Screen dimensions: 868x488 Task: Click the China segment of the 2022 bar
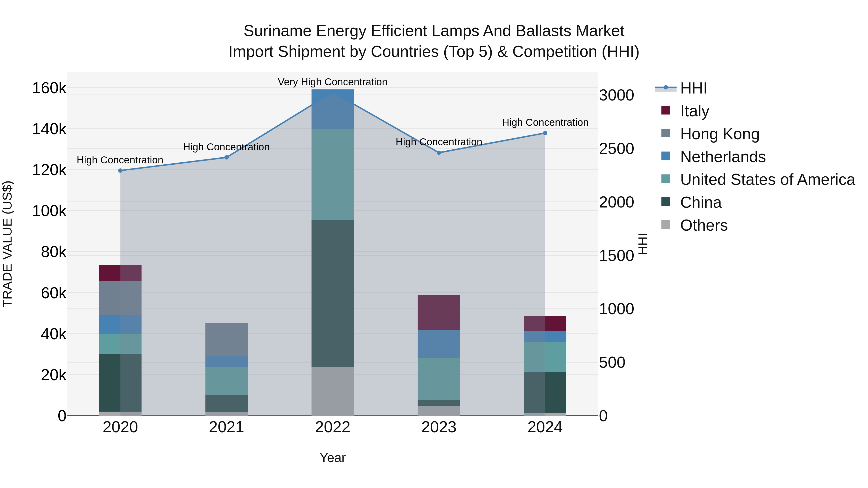[x=332, y=293]
